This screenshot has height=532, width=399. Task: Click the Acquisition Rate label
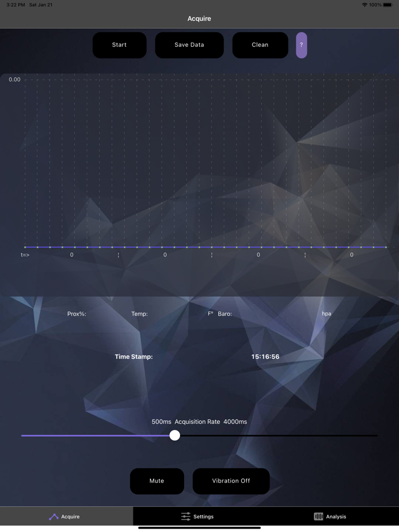(197, 421)
